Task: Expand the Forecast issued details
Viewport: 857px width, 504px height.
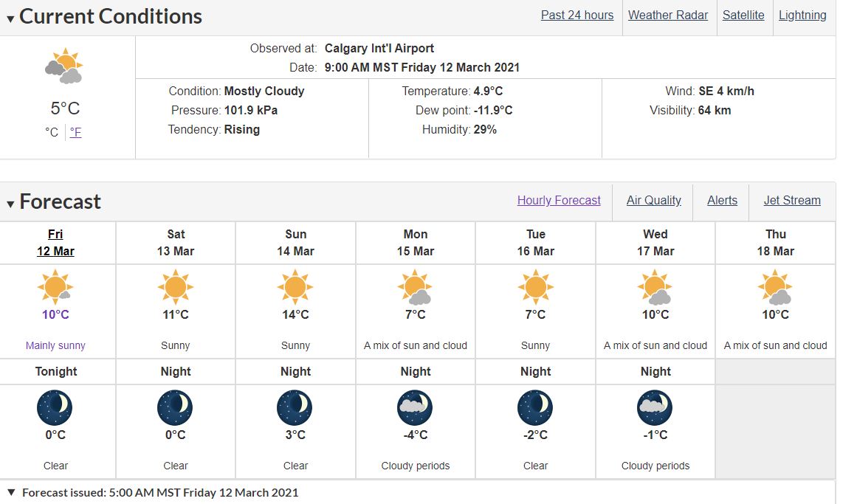Action: [x=11, y=492]
